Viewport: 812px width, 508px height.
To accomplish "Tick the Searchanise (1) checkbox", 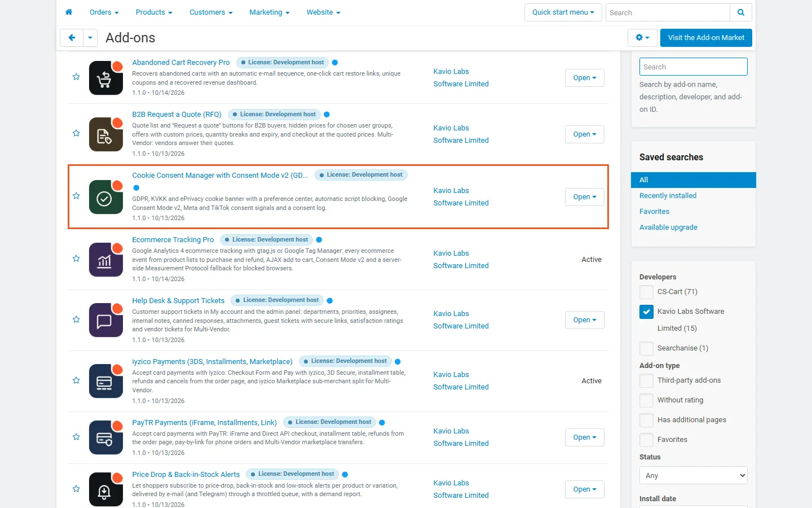I will click(646, 348).
